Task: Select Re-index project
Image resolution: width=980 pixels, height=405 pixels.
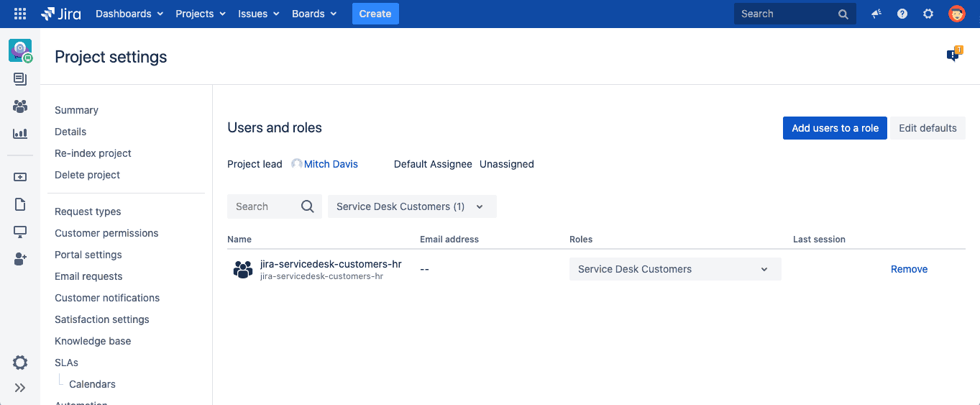Action: pos(93,153)
